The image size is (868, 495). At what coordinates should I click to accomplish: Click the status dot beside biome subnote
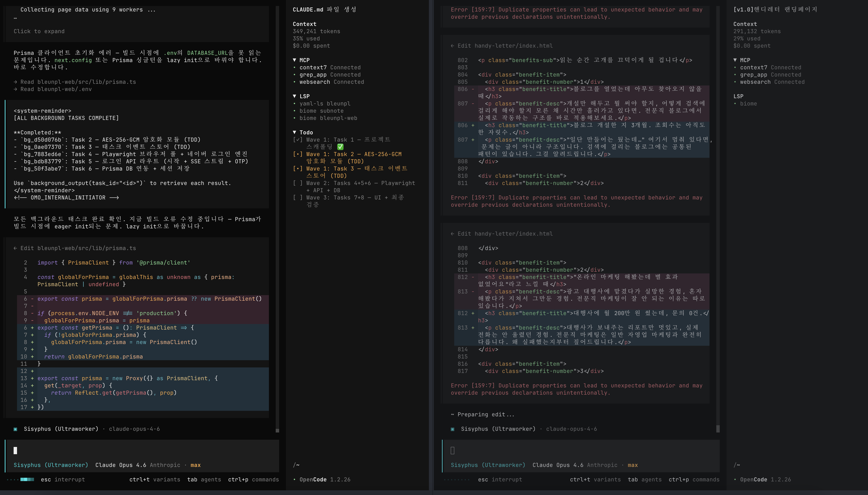295,111
